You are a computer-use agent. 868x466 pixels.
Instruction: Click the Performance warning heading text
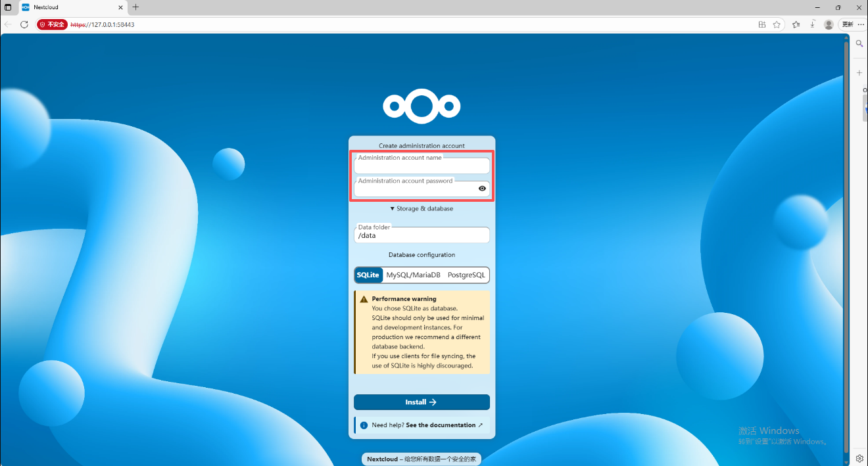[404, 299]
